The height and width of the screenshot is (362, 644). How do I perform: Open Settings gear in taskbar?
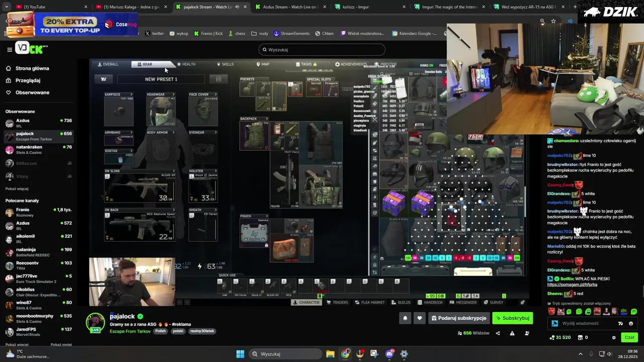tap(404, 354)
